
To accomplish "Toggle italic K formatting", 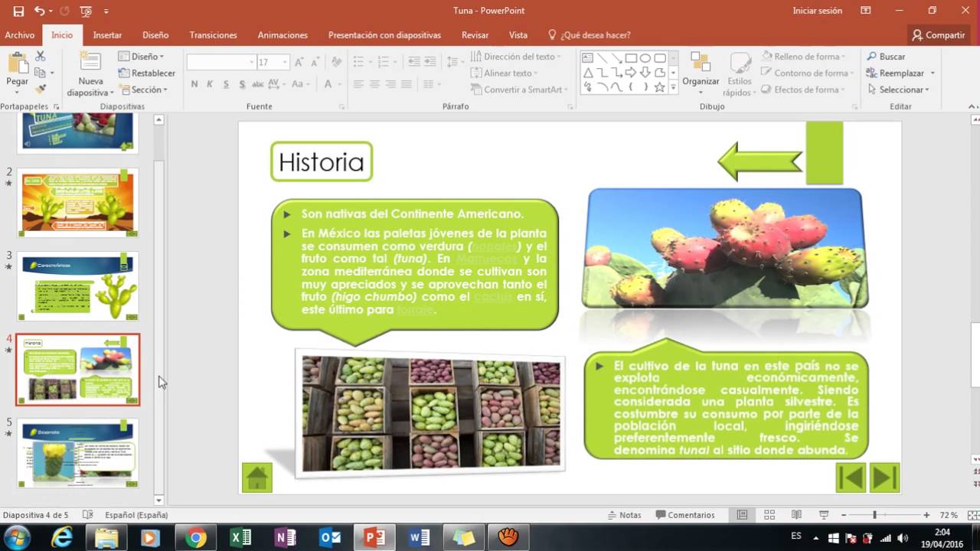I will (x=210, y=84).
